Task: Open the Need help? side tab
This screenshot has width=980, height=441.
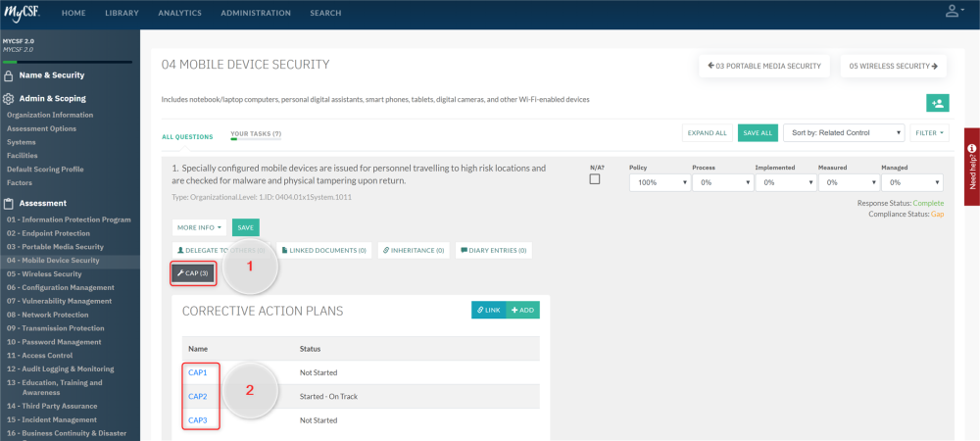Action: click(972, 167)
